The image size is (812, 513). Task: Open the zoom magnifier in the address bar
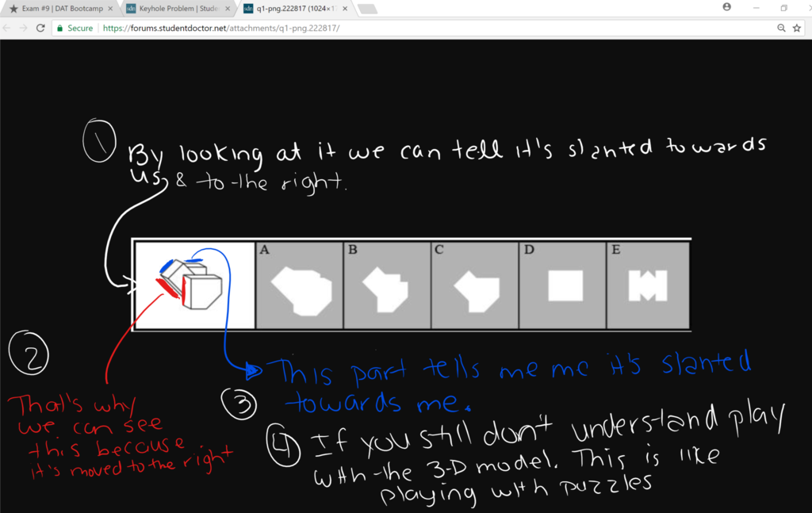point(781,28)
